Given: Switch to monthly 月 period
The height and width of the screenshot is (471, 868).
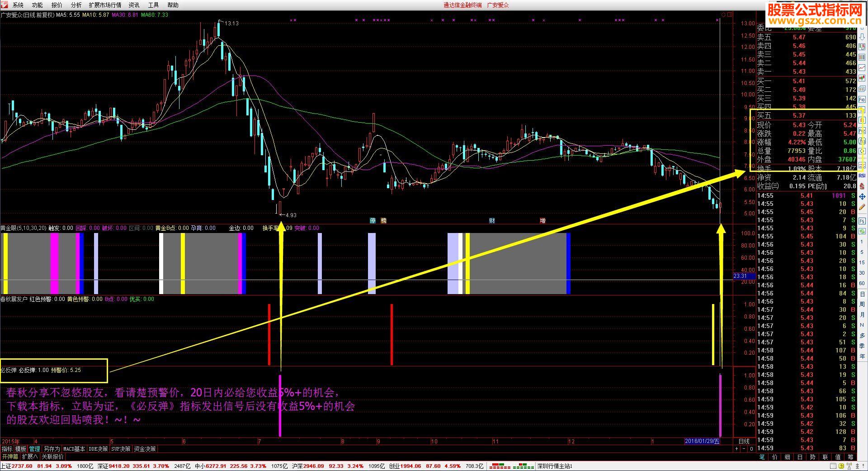Looking at the screenshot, I should coord(862,314).
